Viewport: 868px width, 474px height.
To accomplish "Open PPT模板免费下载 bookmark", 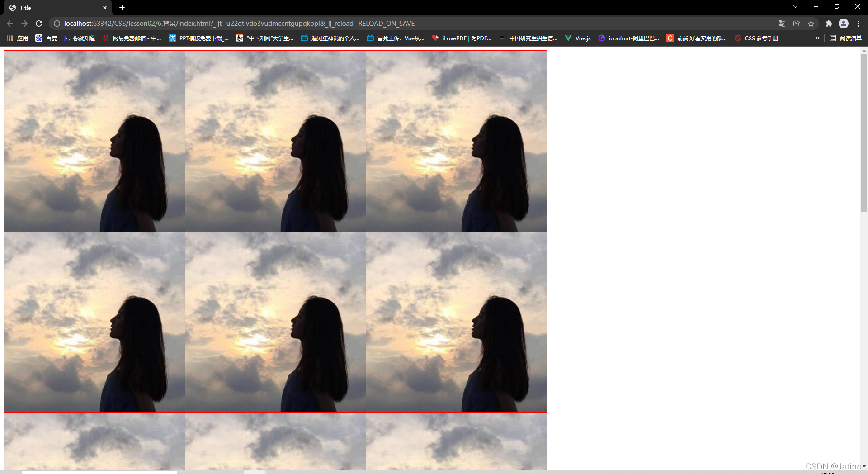I will coord(198,38).
